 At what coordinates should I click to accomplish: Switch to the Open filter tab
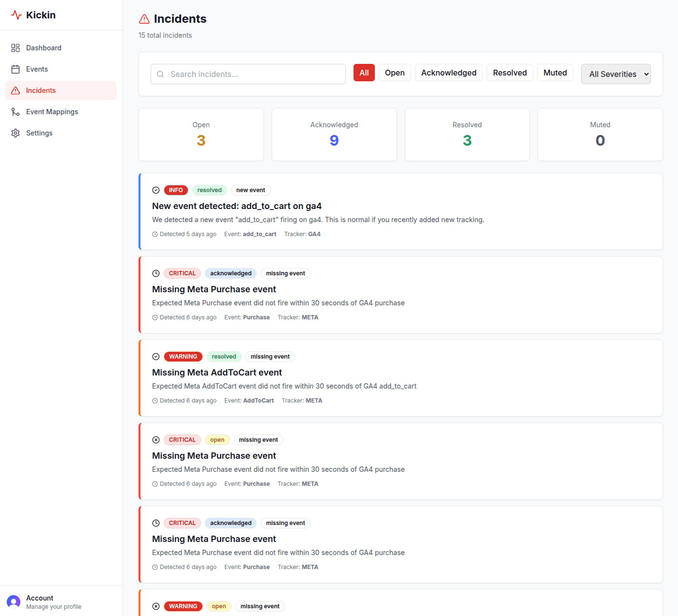coord(395,73)
